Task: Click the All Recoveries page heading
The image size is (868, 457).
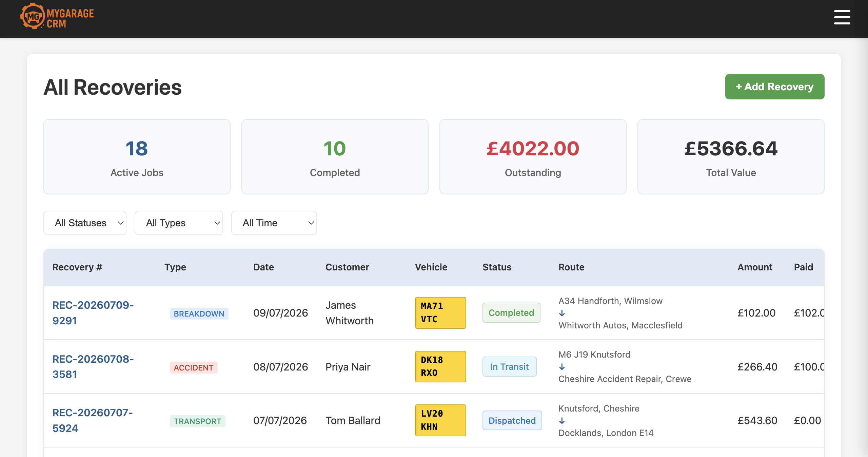Action: click(113, 87)
